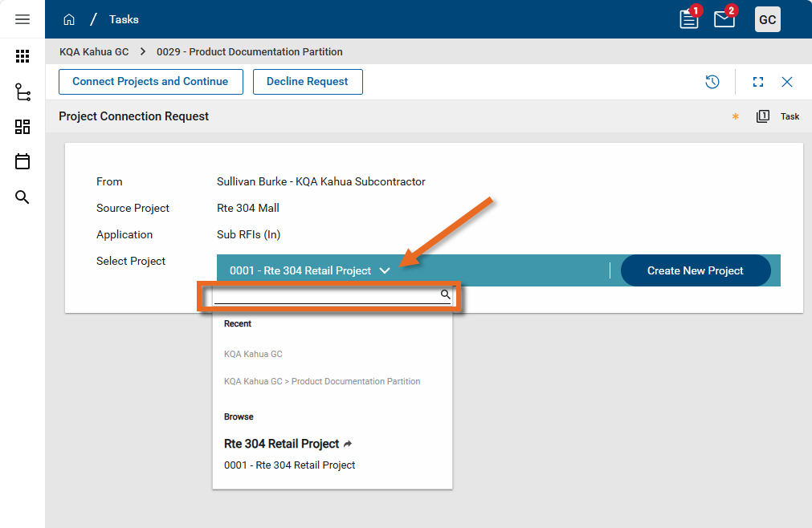Image resolution: width=812 pixels, height=528 pixels.
Task: Click the project search input field
Action: tap(326, 295)
